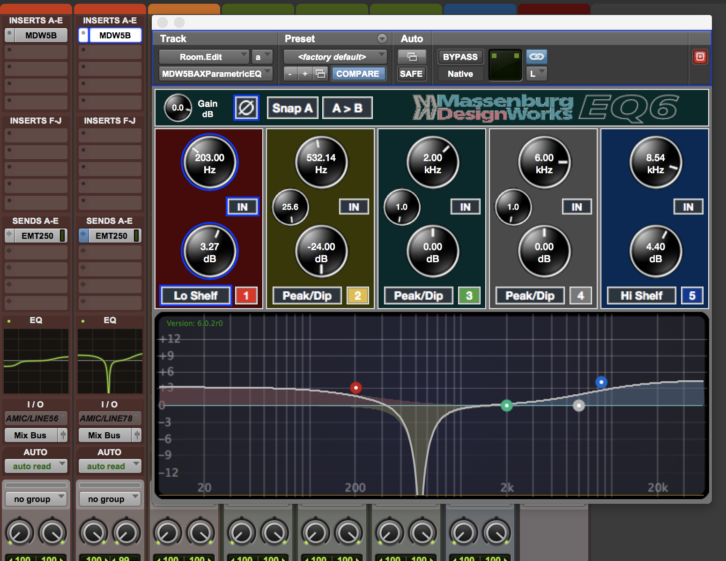Open the Room.Edit track selector dropdown
Viewport: 726px width, 561px height.
click(x=204, y=57)
